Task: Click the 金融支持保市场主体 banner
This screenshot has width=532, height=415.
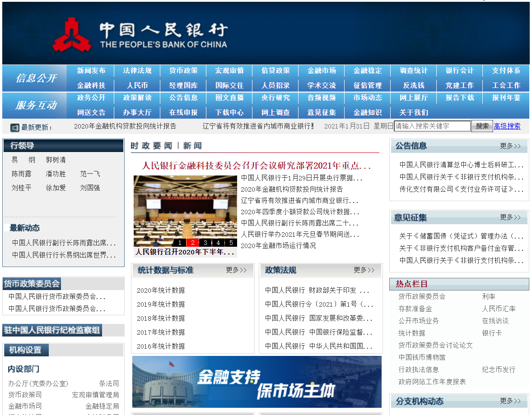Action: click(x=256, y=382)
